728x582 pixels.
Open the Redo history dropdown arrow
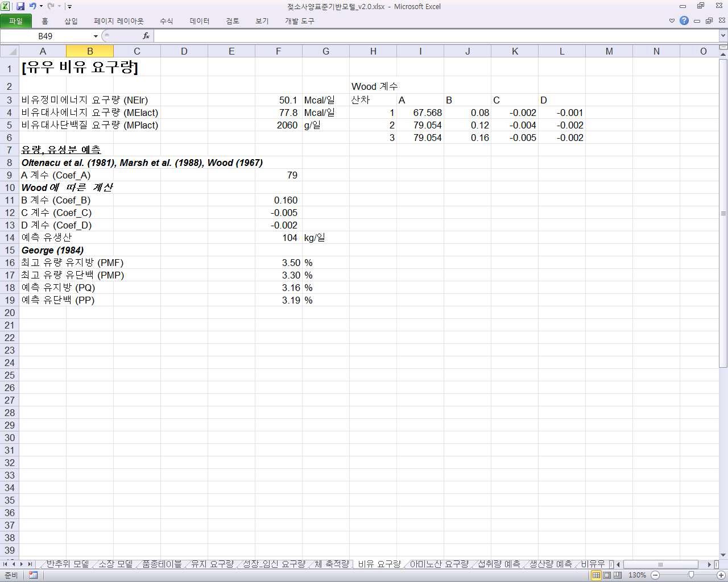click(x=59, y=6)
